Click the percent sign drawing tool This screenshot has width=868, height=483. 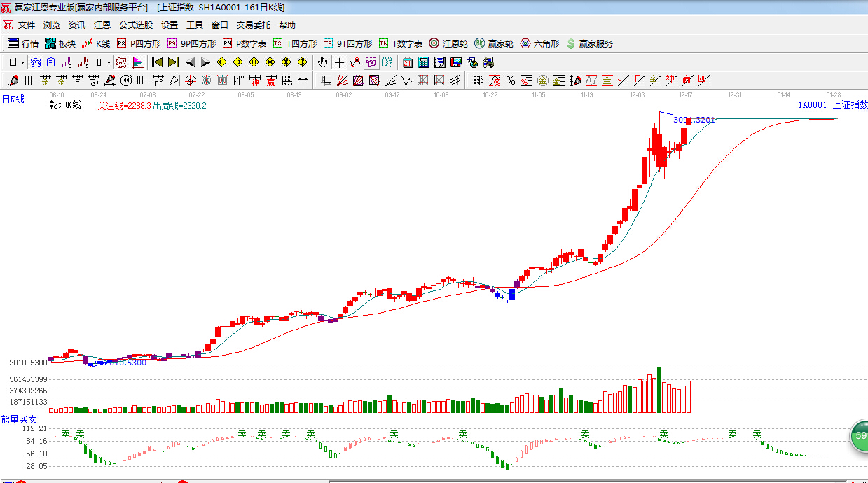pos(511,80)
